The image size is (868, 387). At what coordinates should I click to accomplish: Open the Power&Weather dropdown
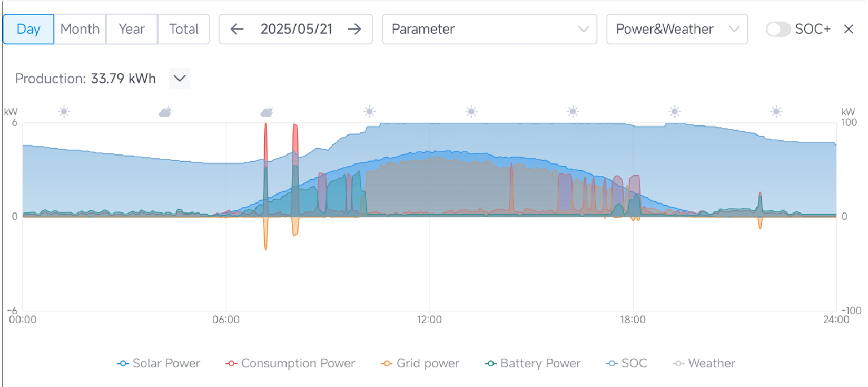[677, 29]
